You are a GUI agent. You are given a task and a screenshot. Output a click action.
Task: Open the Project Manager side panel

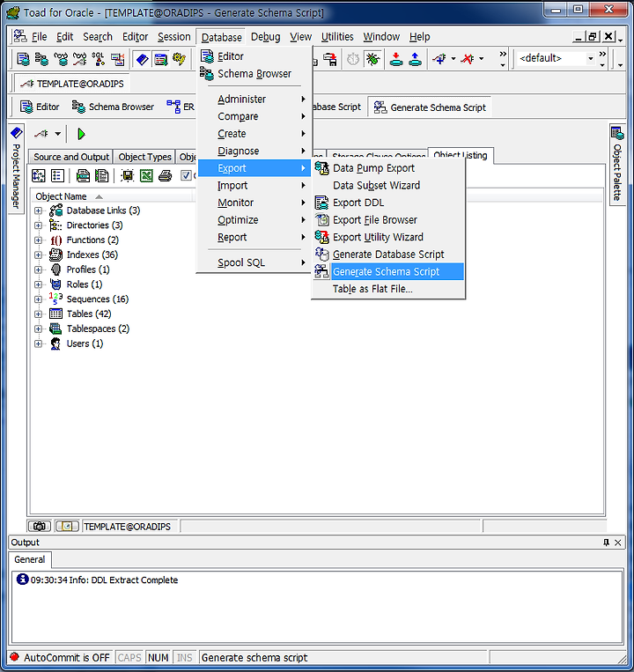coord(16,169)
